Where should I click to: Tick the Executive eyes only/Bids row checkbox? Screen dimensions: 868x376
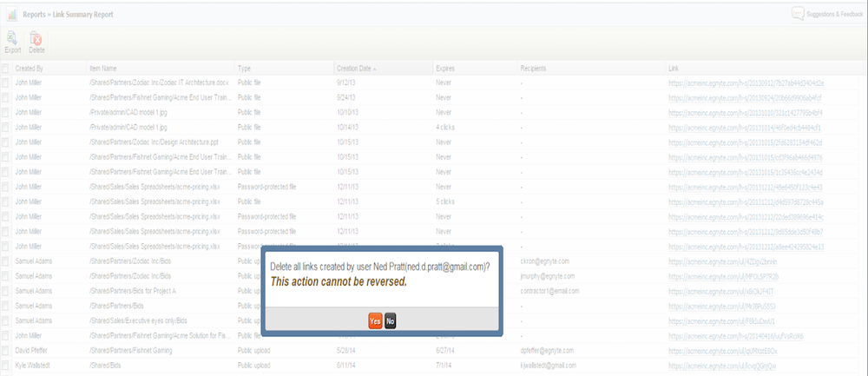point(5,320)
